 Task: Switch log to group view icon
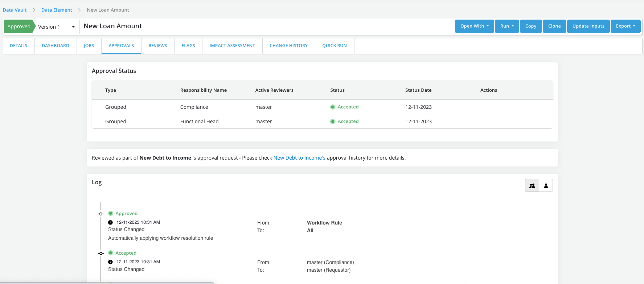click(532, 185)
